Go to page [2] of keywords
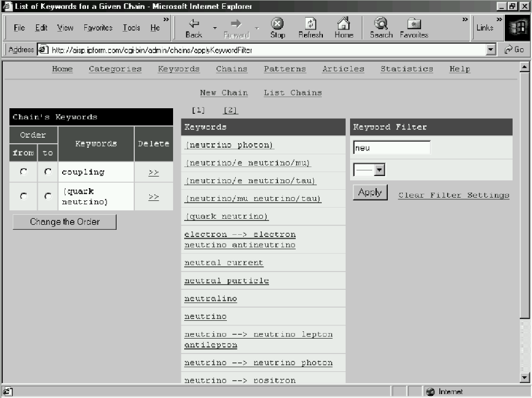The width and height of the screenshot is (532, 398). point(230,110)
